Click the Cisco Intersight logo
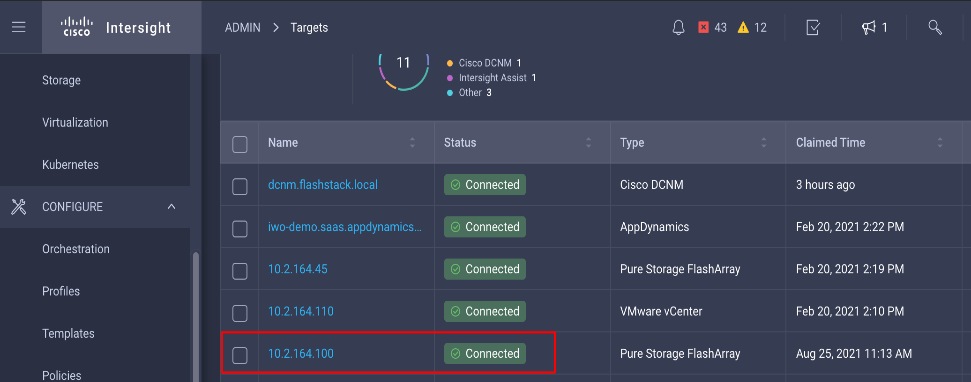 pyautogui.click(x=116, y=28)
